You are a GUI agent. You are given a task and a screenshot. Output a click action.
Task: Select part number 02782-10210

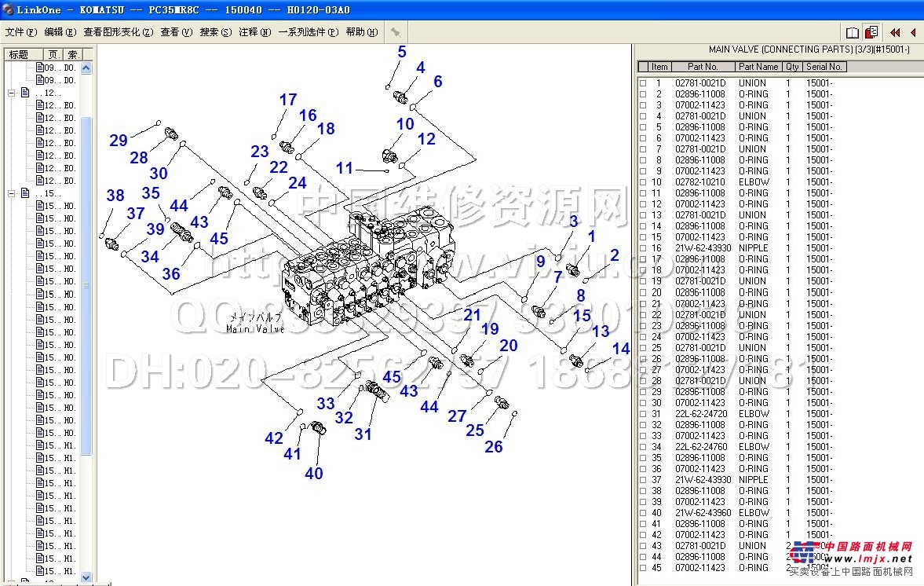700,183
